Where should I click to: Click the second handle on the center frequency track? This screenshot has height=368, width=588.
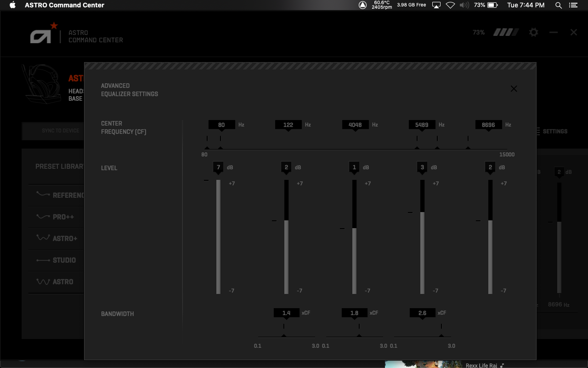(220, 148)
